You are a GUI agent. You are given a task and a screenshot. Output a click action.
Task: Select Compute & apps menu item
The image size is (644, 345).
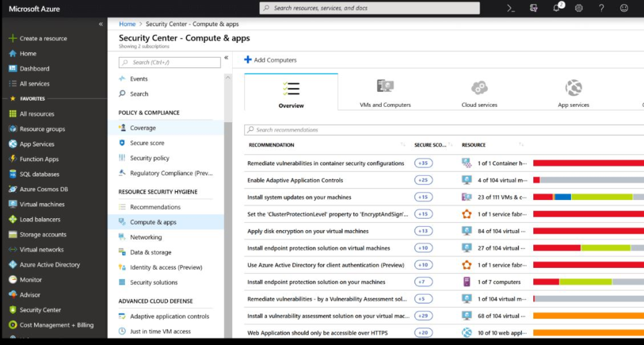[166, 222]
